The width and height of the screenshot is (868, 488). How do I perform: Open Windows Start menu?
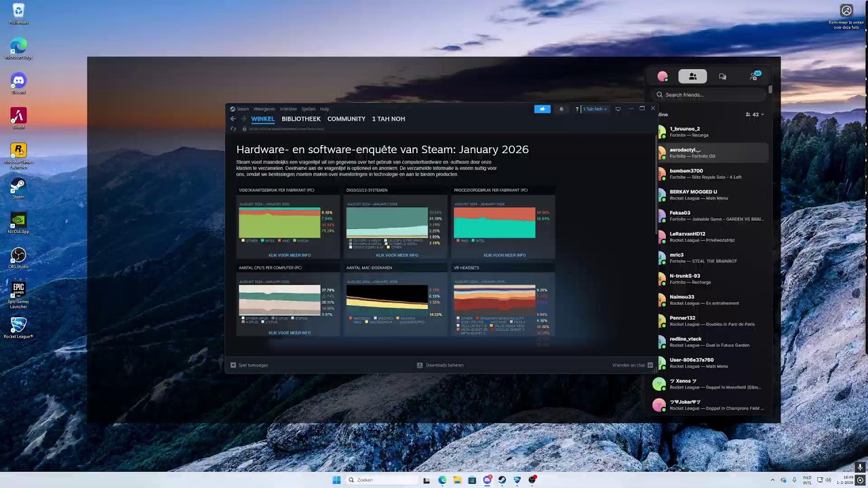336,480
